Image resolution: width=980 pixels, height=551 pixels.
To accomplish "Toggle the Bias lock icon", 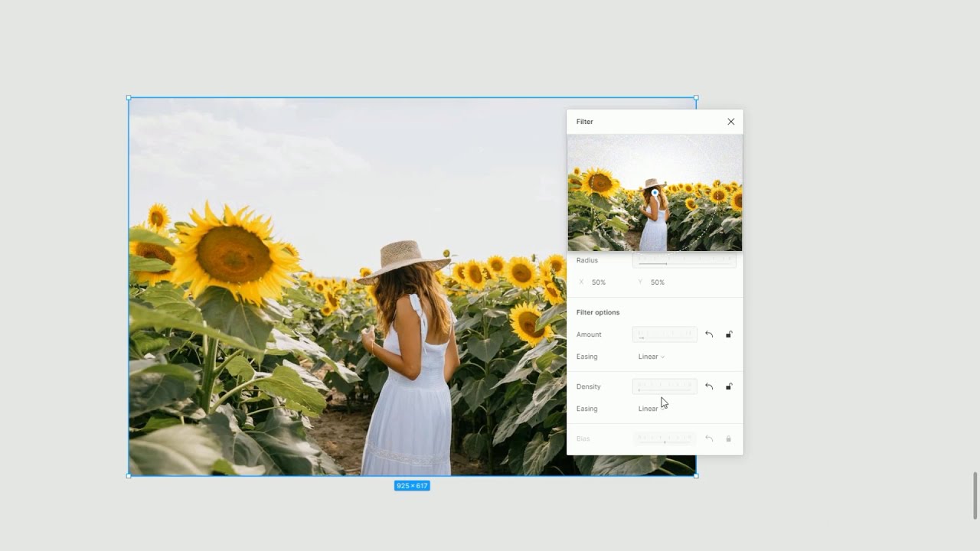I will pos(729,439).
